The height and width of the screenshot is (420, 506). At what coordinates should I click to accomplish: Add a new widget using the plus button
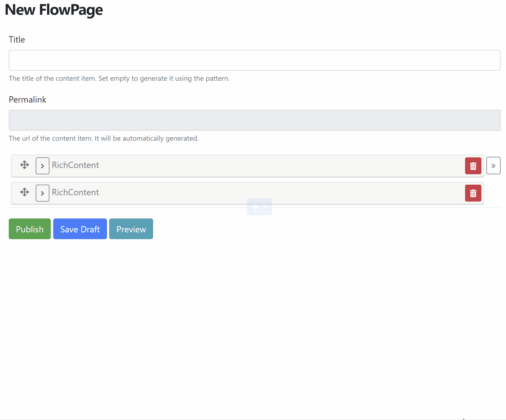tap(256, 207)
